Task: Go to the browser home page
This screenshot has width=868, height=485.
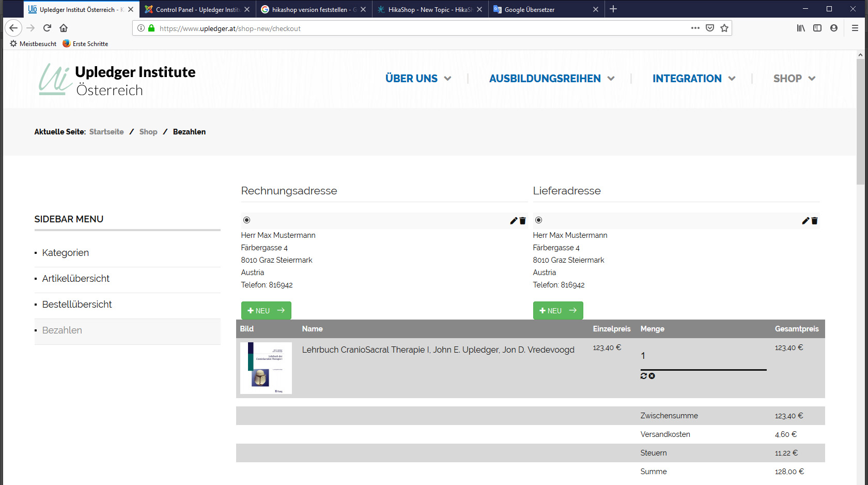Action: click(64, 28)
